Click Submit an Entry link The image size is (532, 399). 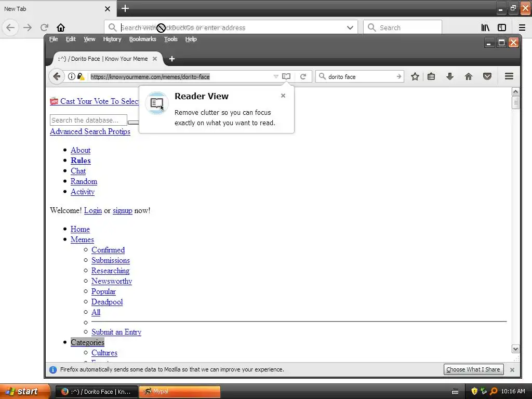116,332
